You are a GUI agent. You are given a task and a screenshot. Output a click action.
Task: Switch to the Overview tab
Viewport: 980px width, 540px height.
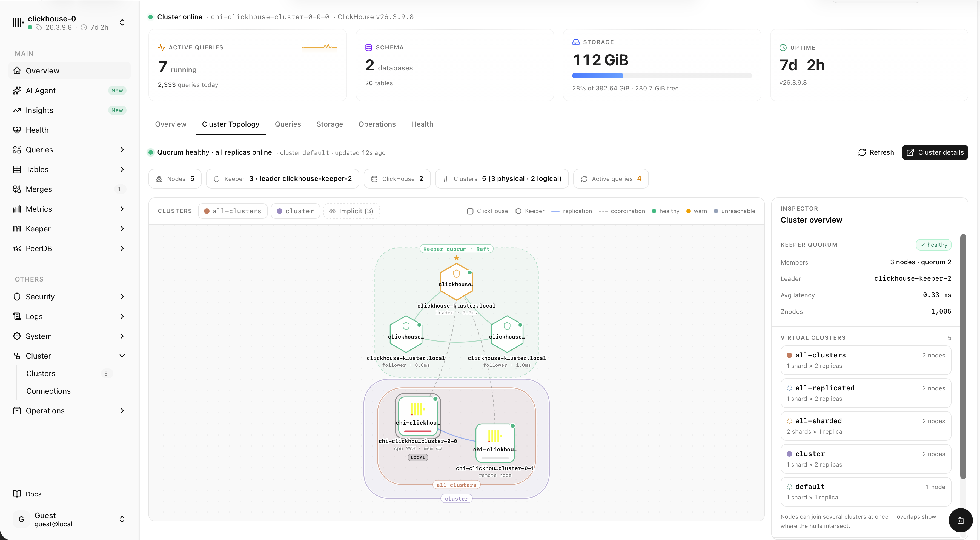click(170, 124)
